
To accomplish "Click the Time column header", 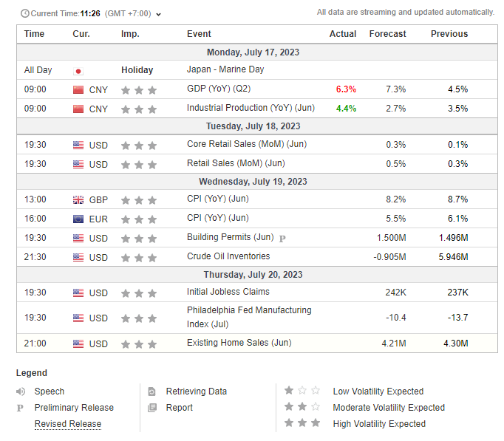I will (34, 34).
